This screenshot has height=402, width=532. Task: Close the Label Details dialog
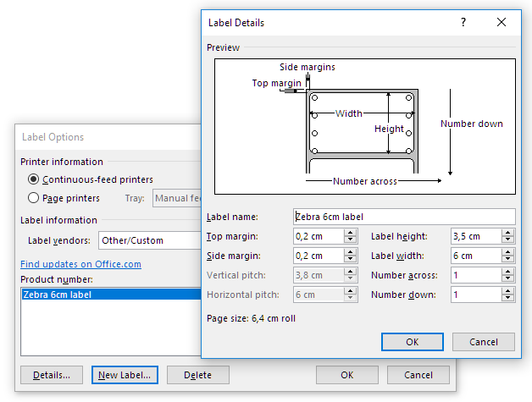point(502,23)
